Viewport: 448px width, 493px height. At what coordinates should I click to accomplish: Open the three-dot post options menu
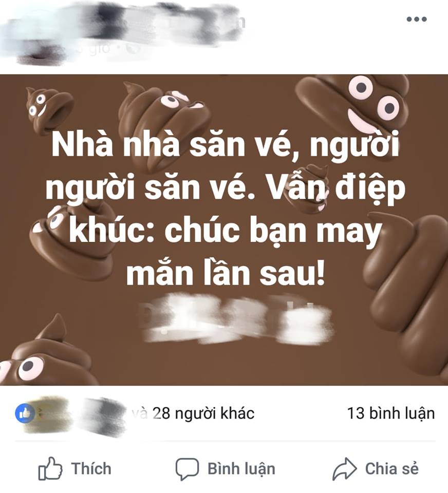(x=416, y=19)
